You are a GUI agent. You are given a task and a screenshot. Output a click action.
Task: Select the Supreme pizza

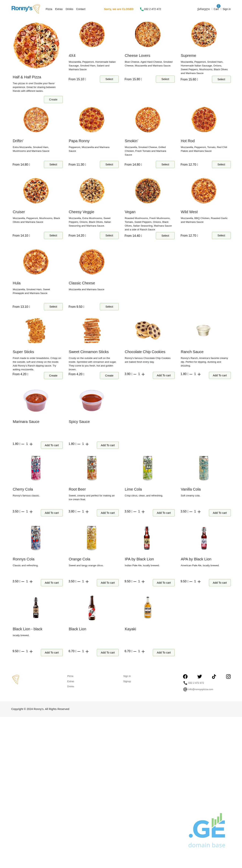click(x=221, y=79)
